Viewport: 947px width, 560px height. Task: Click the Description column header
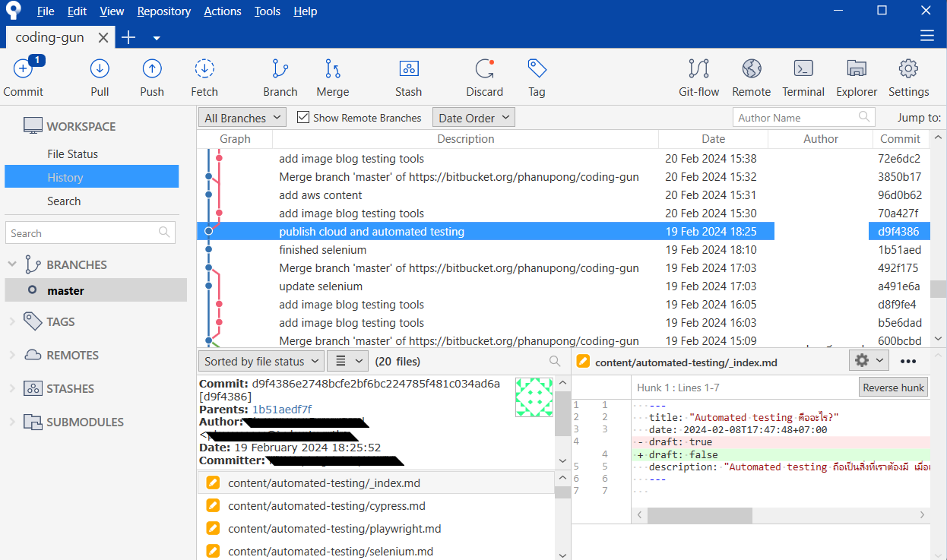[465, 139]
